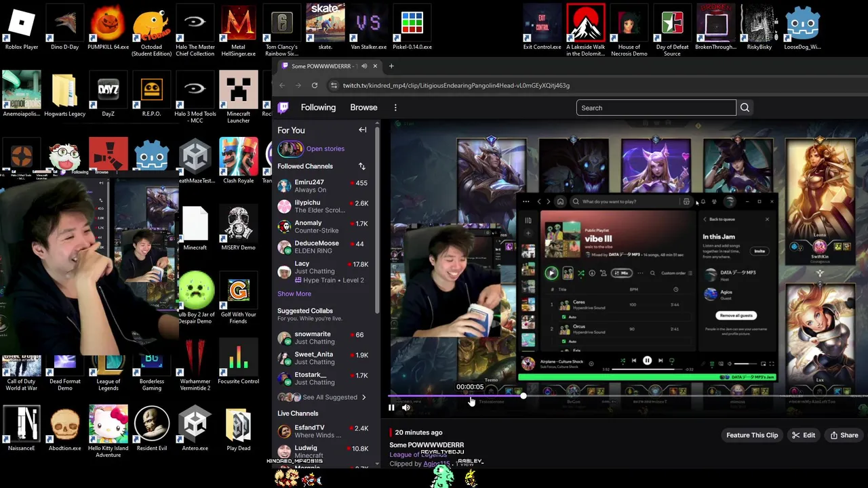The width and height of the screenshot is (868, 488).
Task: Pause the Twitch clip playback
Action: coord(391,407)
